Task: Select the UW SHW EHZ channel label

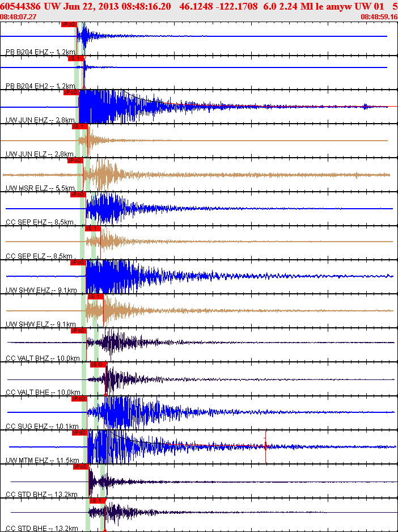Action: pos(41,290)
